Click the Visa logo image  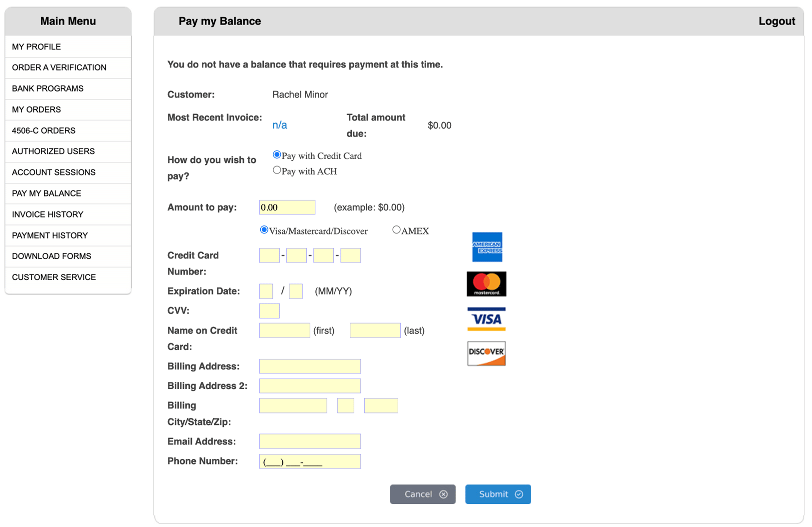(486, 318)
